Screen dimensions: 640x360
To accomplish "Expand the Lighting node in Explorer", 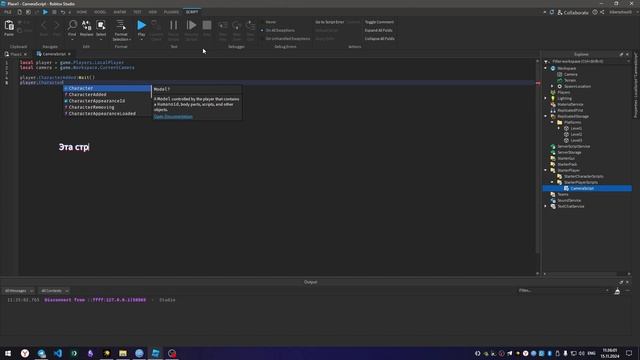I will tap(546, 98).
